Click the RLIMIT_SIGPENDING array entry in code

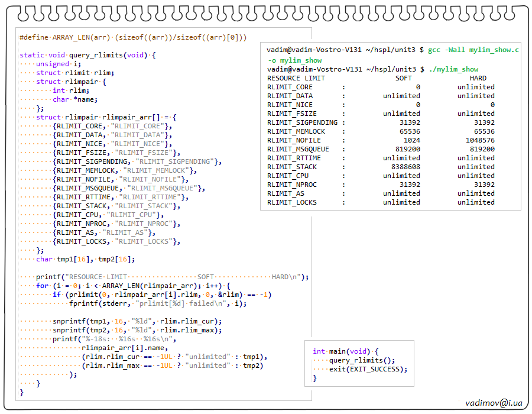[137, 161]
